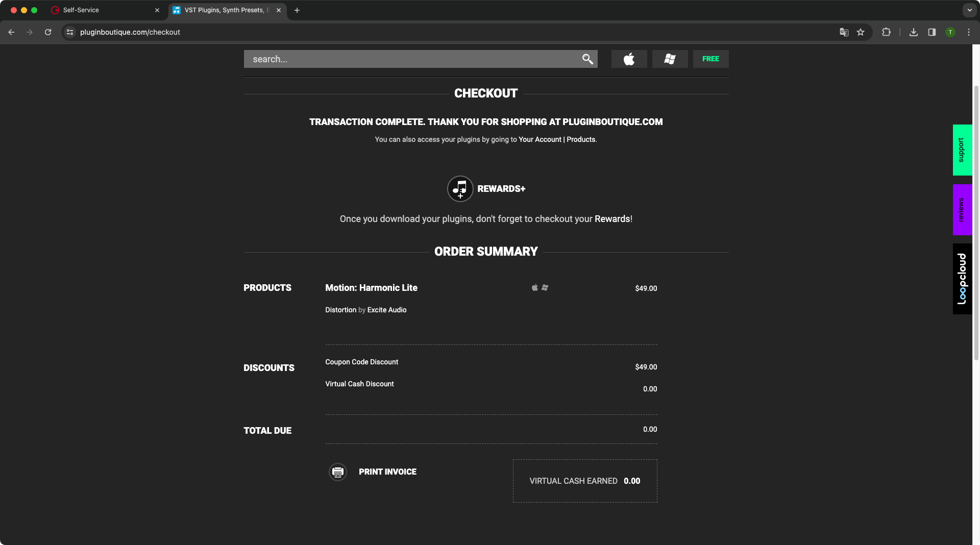This screenshot has height=545, width=980.
Task: Click the Rewards+ music note icon
Action: (x=460, y=189)
